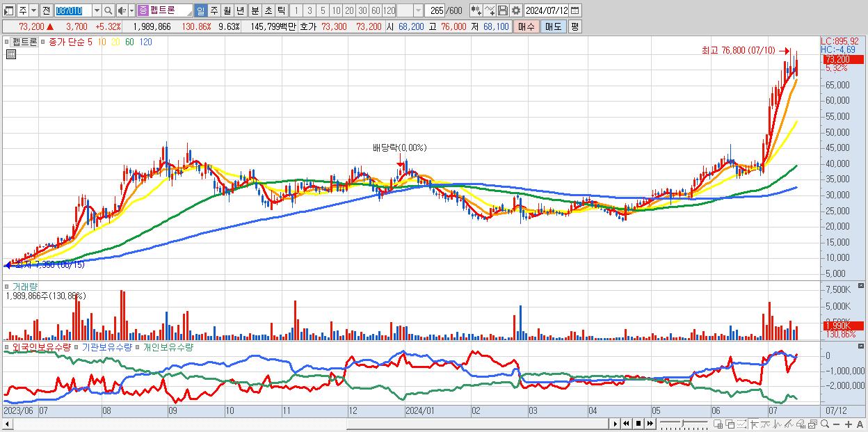Click the play button in bottom playback bar
This screenshot has height=432, width=868.
tap(615, 424)
